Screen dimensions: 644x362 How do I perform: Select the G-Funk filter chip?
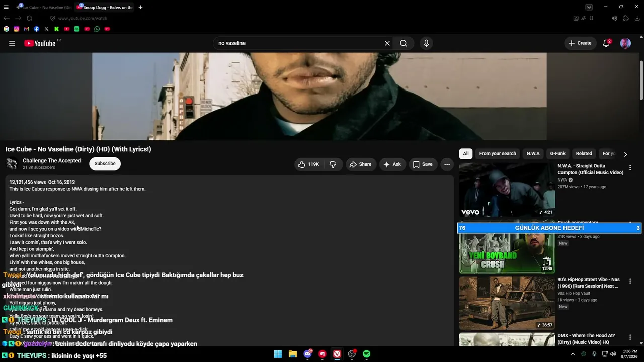[557, 154]
